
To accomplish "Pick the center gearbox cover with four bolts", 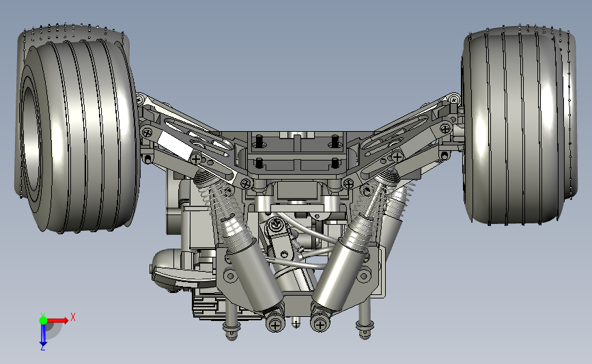I will [297, 153].
